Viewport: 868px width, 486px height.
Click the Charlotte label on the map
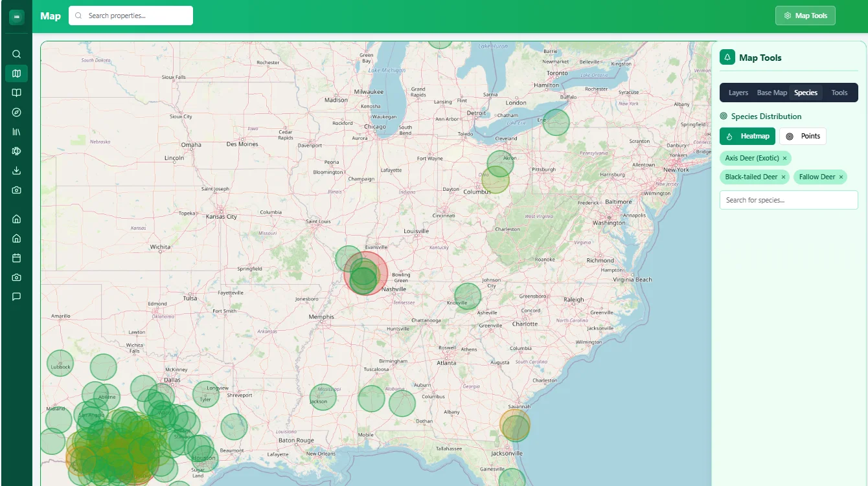(525, 324)
